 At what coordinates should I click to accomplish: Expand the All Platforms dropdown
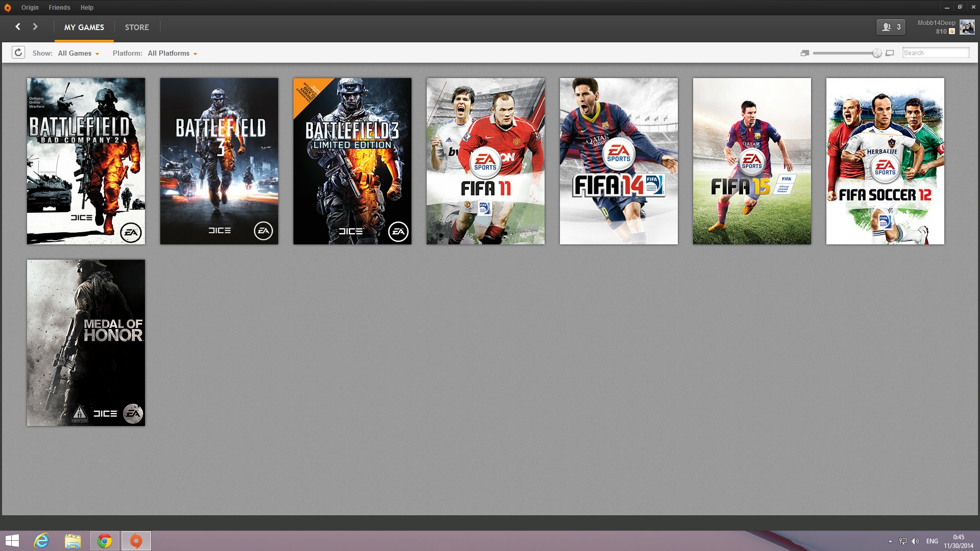click(x=173, y=53)
